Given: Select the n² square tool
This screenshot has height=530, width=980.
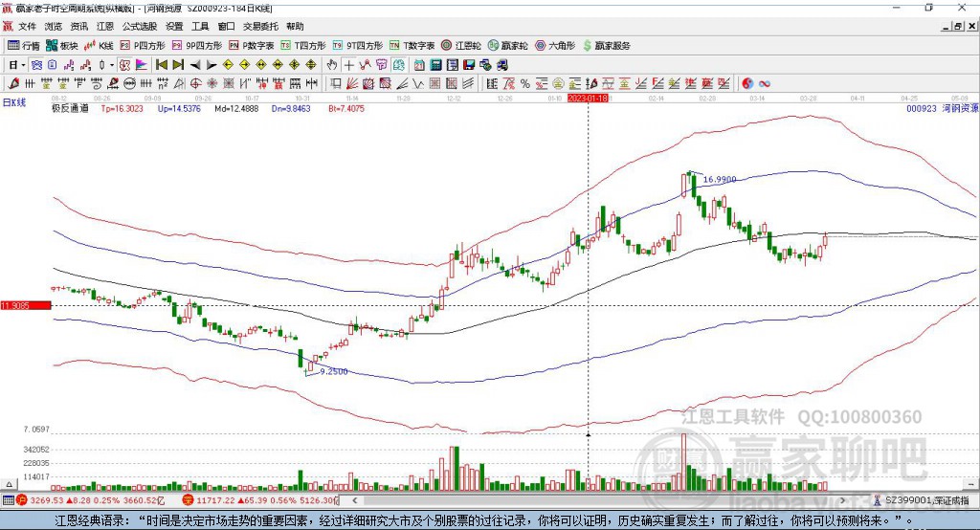Looking at the screenshot, I should (x=163, y=83).
